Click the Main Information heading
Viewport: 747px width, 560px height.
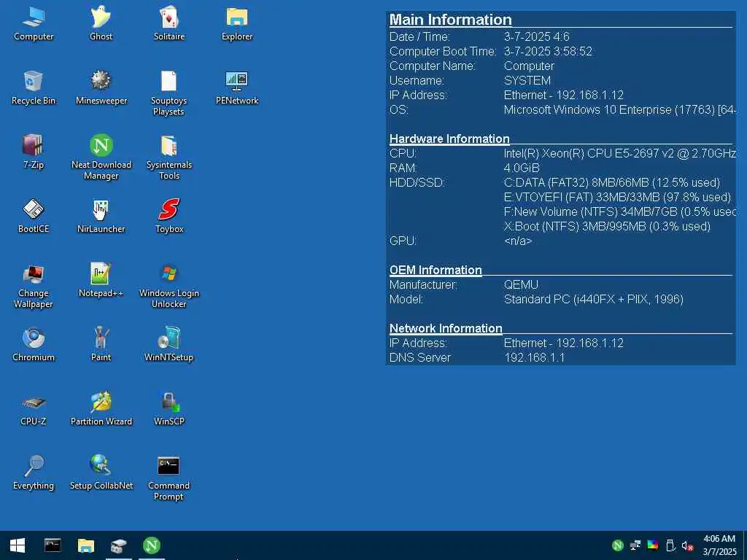(450, 20)
